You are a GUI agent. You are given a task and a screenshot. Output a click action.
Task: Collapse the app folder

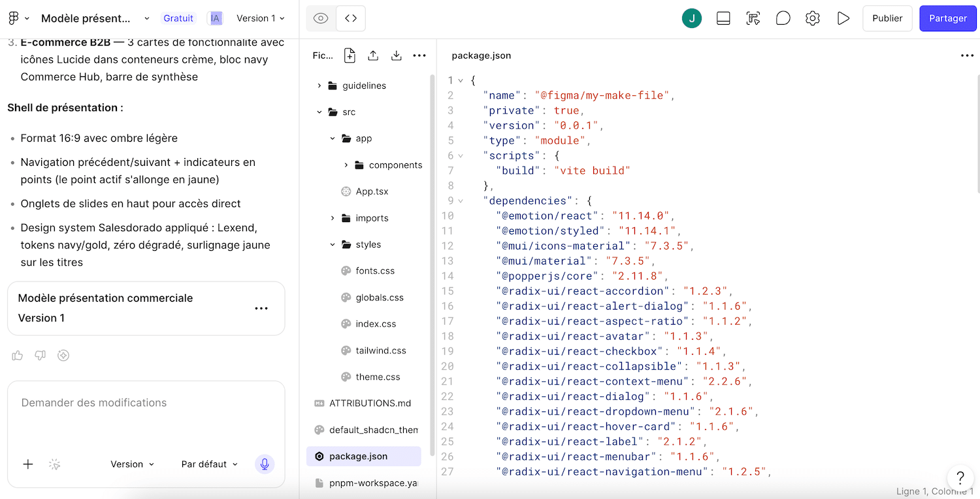tap(332, 138)
